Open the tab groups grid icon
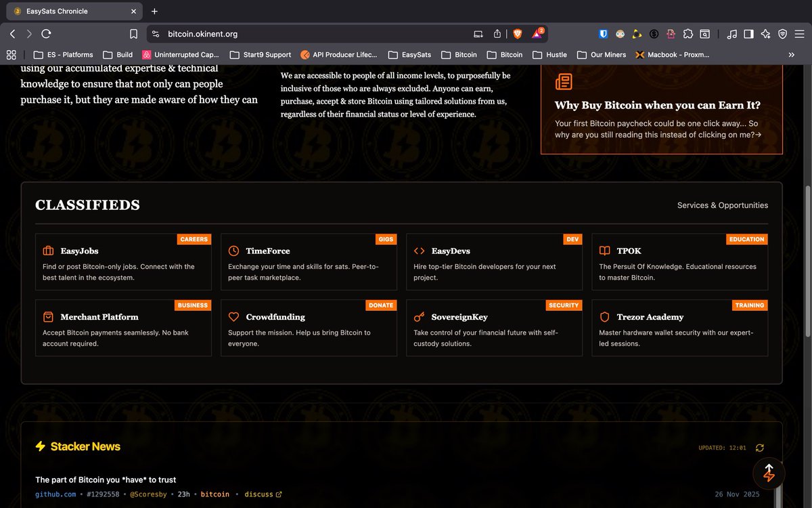Screen dimensions: 812x508 pyautogui.click(x=11, y=55)
